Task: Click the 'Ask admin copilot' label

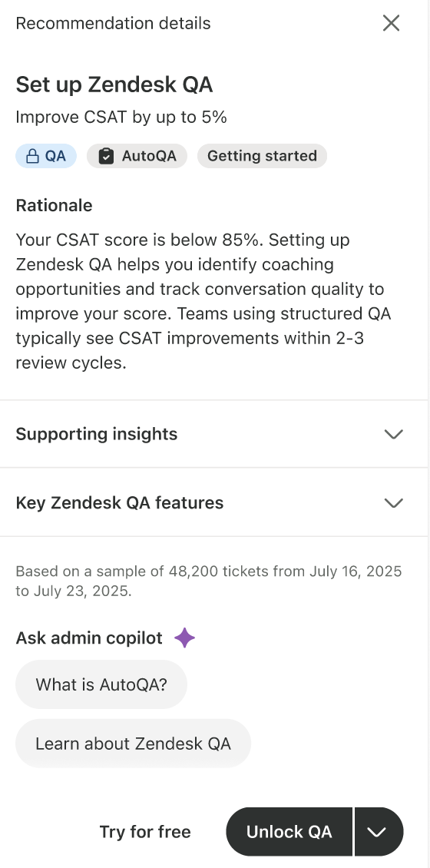Action: click(89, 638)
